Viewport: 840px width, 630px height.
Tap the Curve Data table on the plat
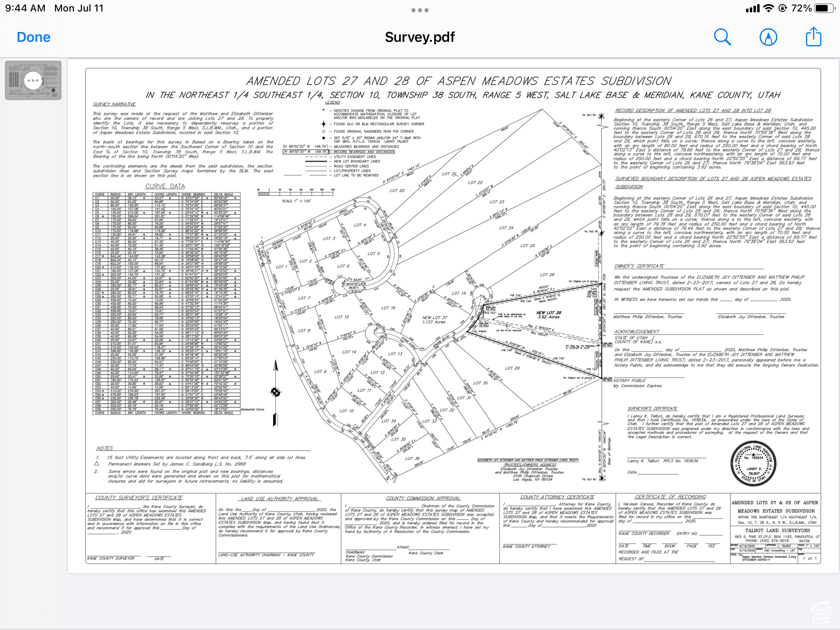point(166,304)
